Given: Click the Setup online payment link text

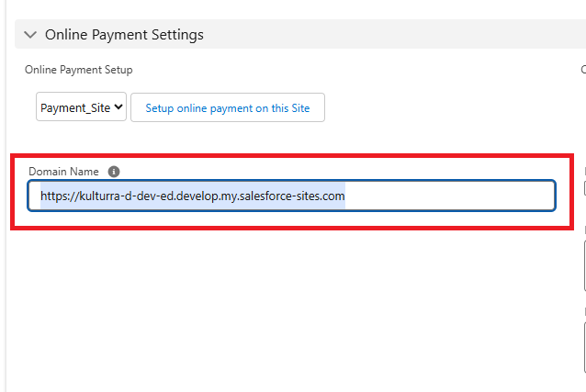Looking at the screenshot, I should 228,107.
